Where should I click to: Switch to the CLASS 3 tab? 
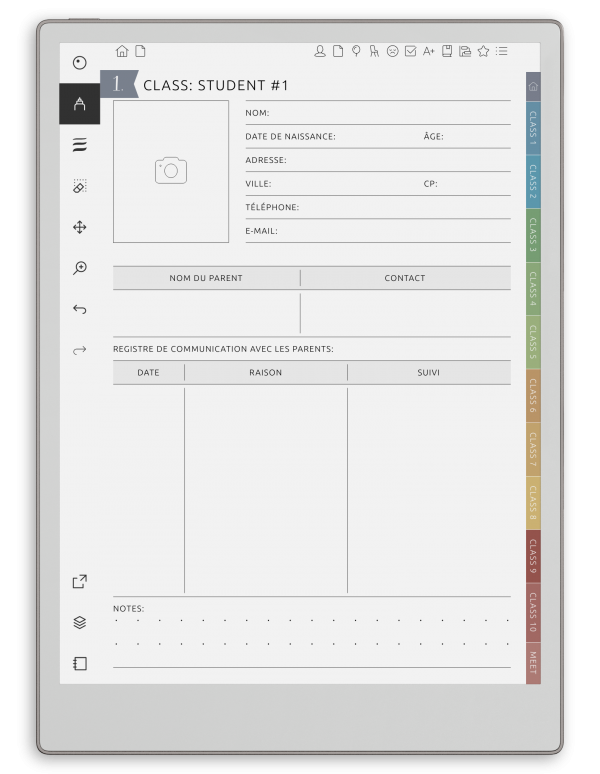533,235
